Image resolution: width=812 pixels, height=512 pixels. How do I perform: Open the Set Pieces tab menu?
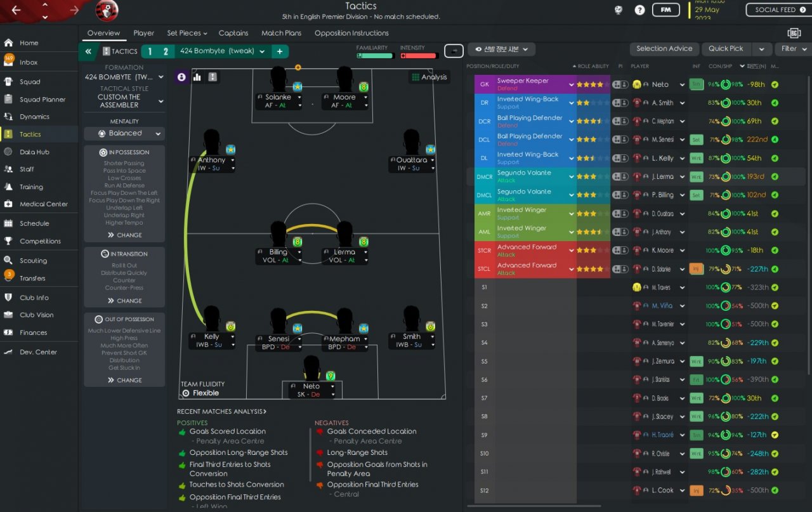pos(187,33)
